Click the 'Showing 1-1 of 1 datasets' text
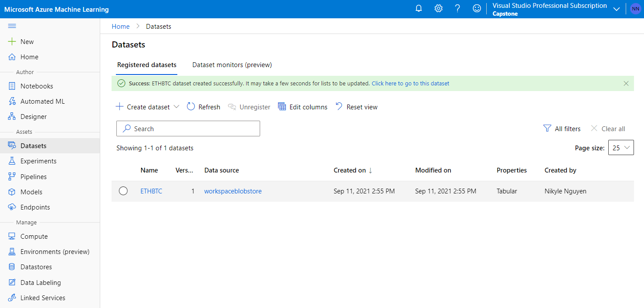The height and width of the screenshot is (308, 644). tap(155, 148)
